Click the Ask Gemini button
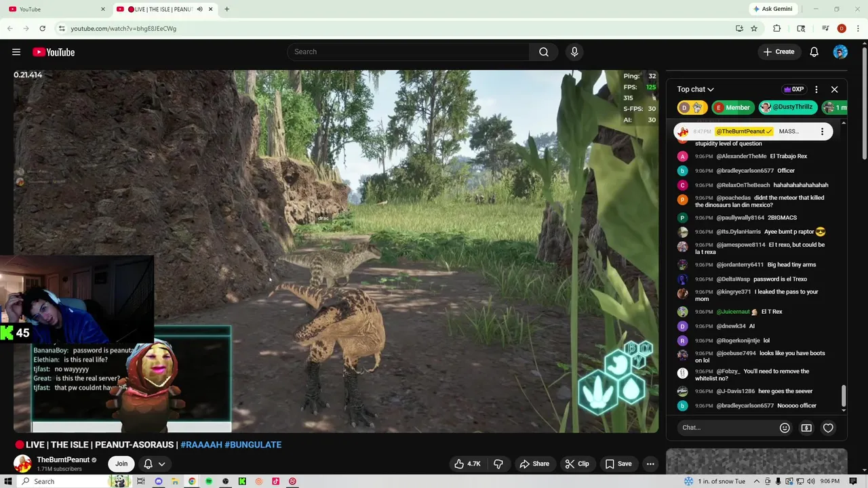The width and height of the screenshot is (868, 488). 772,9
